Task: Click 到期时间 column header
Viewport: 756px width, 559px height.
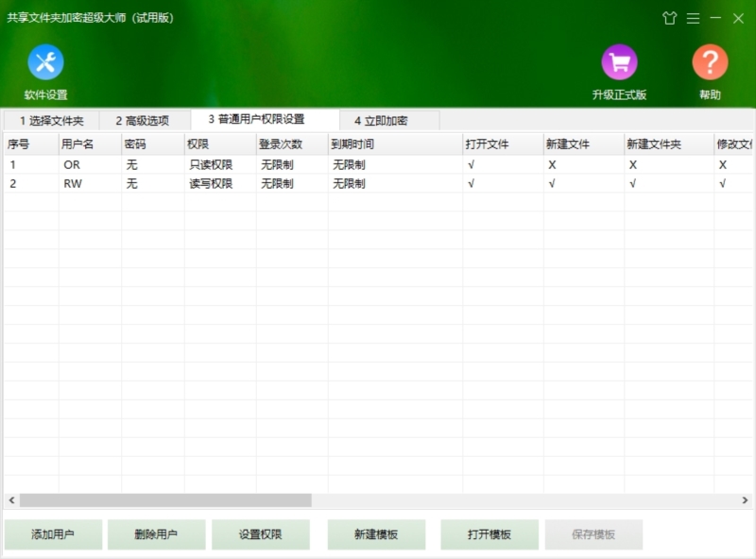Action: click(395, 144)
